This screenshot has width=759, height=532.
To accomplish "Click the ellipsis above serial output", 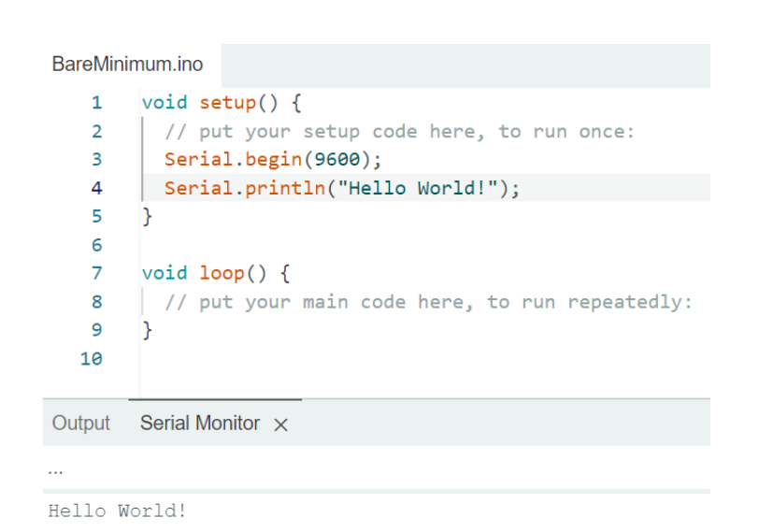I will pos(55,470).
